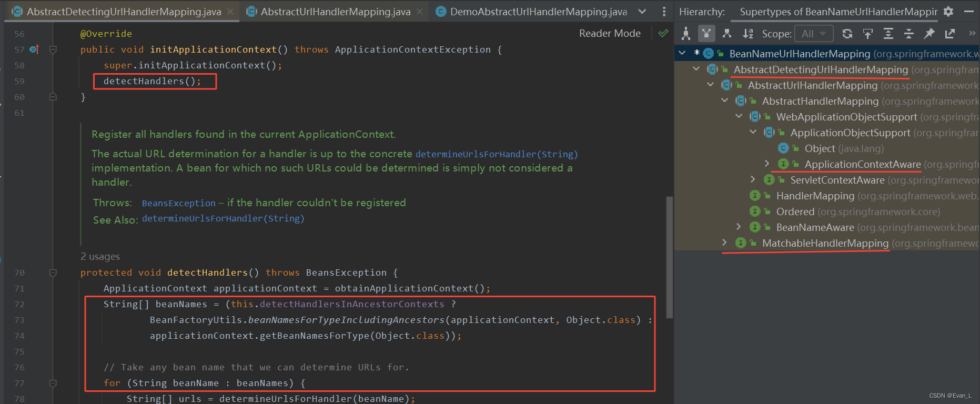Expand the MatchableHandlerMapping tree node
The image size is (980, 404).
tap(724, 243)
